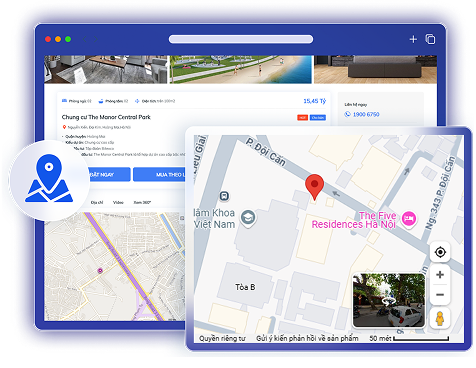Click the university graduation cap marker
This screenshot has height=368, width=476.
point(248,218)
